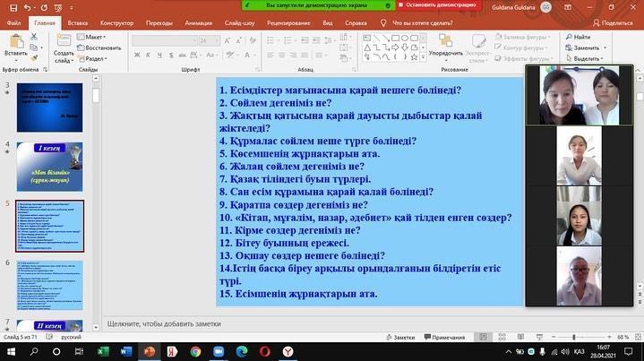Select the I кезең slide 4 thumbnail
The height and width of the screenshot is (361, 644).
[50, 164]
